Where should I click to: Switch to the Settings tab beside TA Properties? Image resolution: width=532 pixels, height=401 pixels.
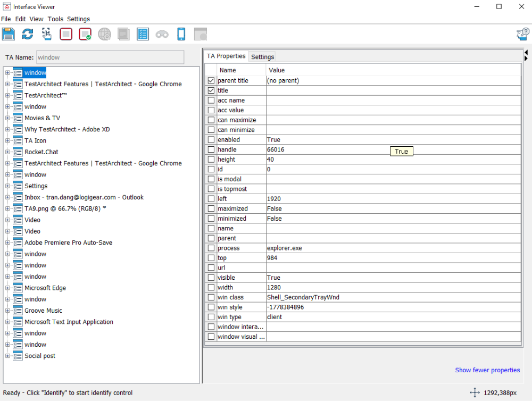pyautogui.click(x=263, y=57)
